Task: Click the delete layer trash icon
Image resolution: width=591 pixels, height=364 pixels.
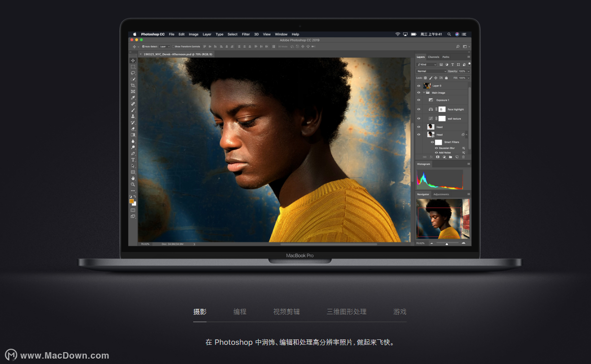Action: [463, 157]
